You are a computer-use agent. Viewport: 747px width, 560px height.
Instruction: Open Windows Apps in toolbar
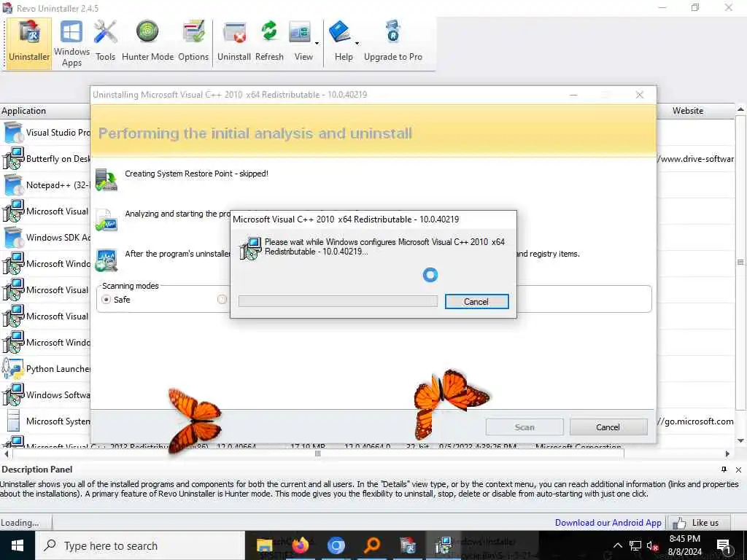click(71, 43)
